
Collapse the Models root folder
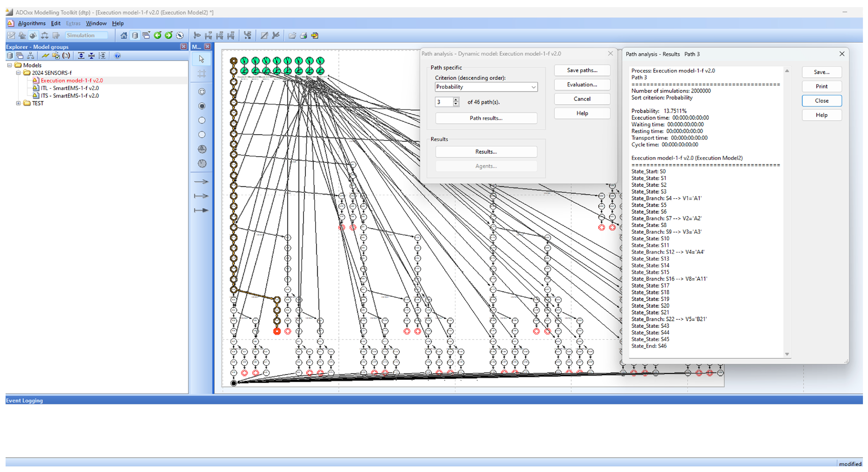pos(9,65)
